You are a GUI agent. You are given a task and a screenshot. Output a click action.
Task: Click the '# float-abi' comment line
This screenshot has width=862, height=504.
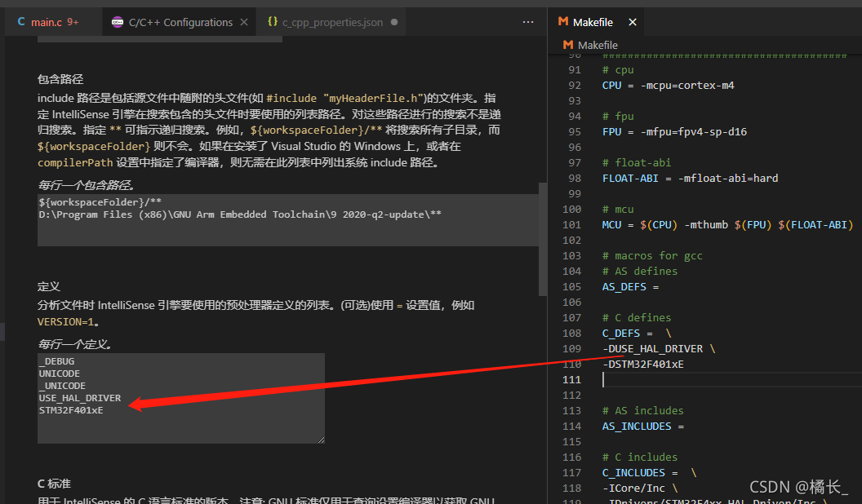pos(637,162)
